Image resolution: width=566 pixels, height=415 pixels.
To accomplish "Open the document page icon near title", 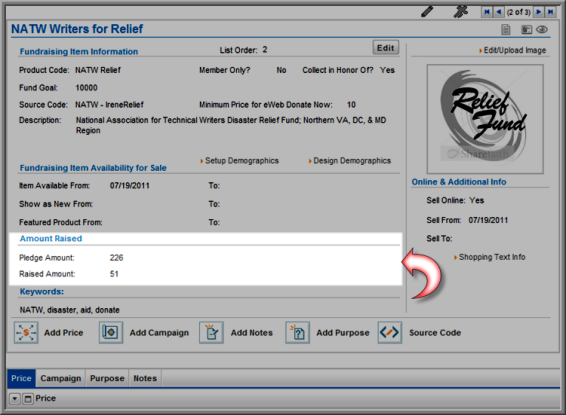I will coord(506,30).
